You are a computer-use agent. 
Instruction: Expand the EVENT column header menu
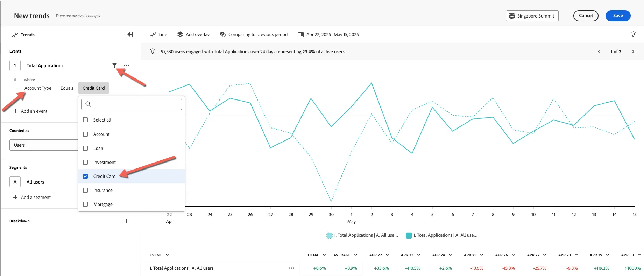coord(167,255)
